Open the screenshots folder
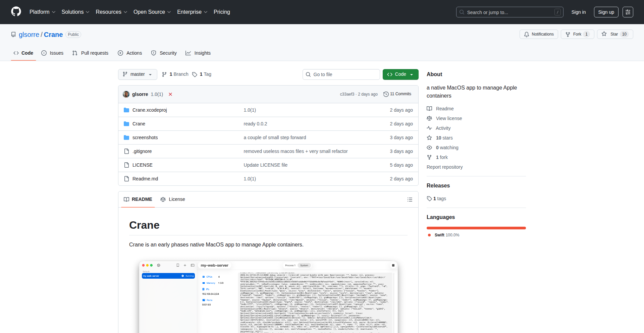The height and width of the screenshot is (333, 644). pyautogui.click(x=145, y=137)
